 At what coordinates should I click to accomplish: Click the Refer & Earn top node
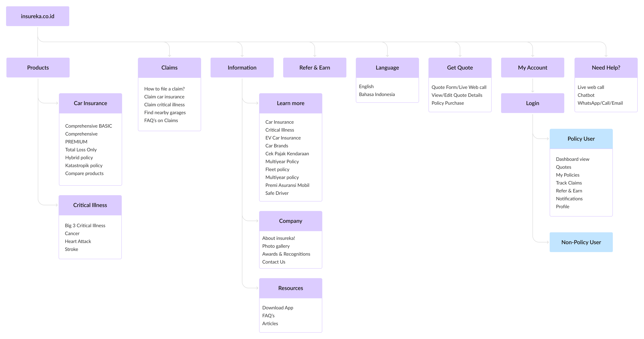[x=314, y=68]
